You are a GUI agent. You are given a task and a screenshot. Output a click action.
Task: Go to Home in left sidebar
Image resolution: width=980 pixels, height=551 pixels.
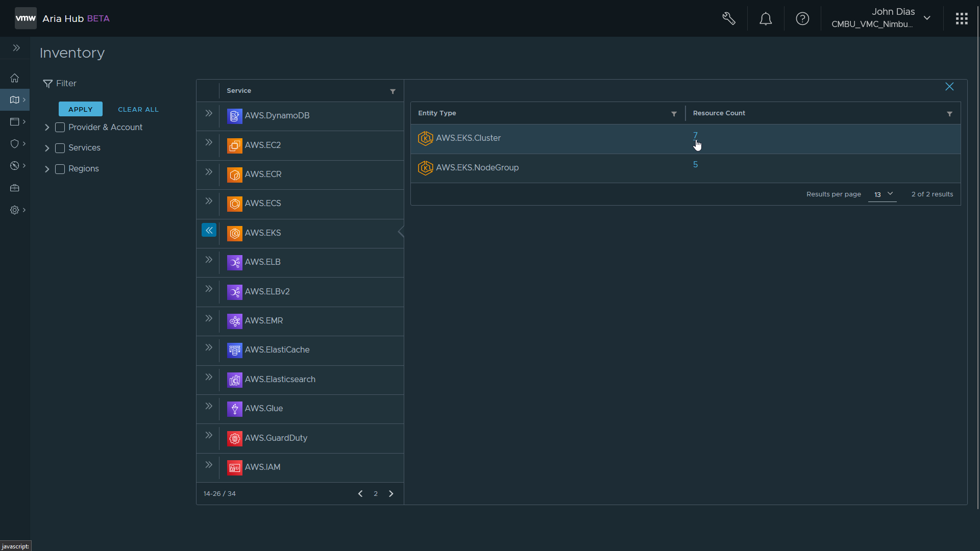coord(15,78)
